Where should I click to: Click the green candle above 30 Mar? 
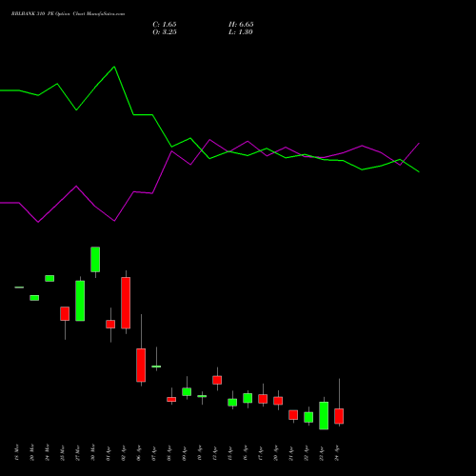pyautogui.click(x=95, y=259)
